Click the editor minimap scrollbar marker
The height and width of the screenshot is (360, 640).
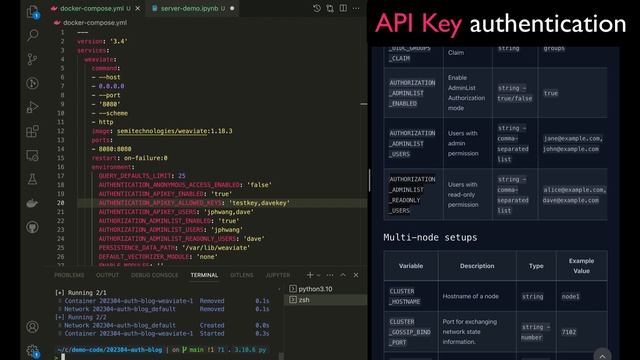364,104
